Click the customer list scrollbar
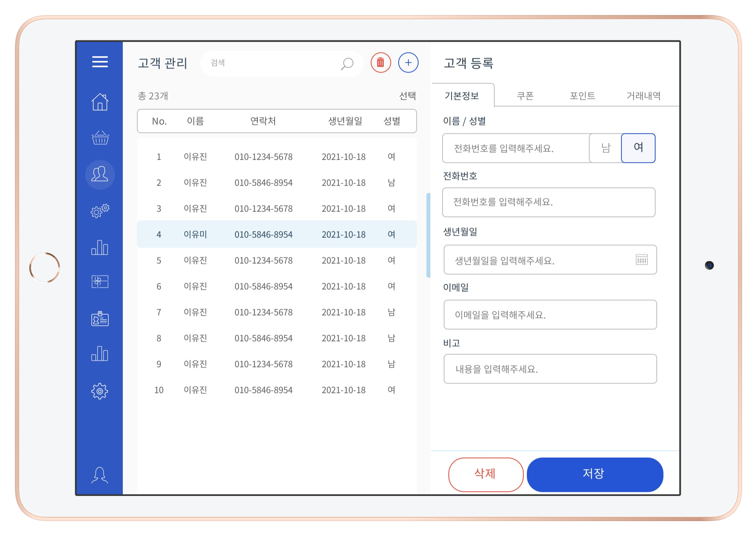This screenshot has width=756, height=536. pos(428,235)
